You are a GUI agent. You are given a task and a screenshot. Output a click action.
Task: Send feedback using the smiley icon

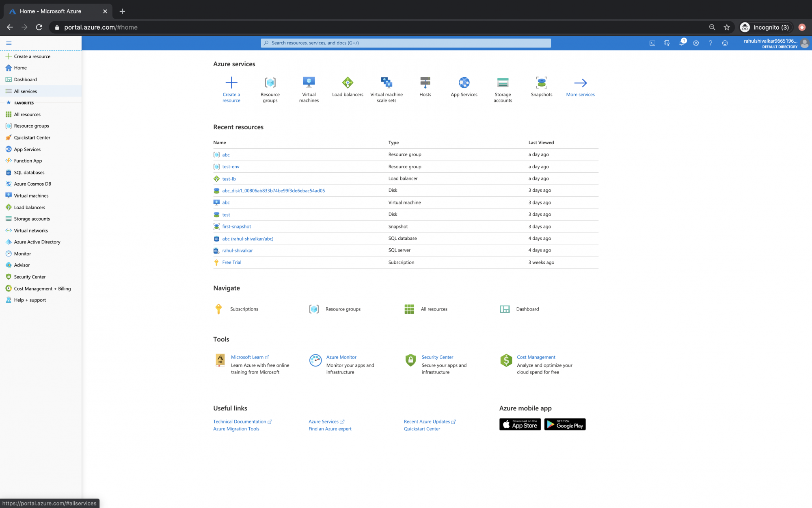[725, 43]
